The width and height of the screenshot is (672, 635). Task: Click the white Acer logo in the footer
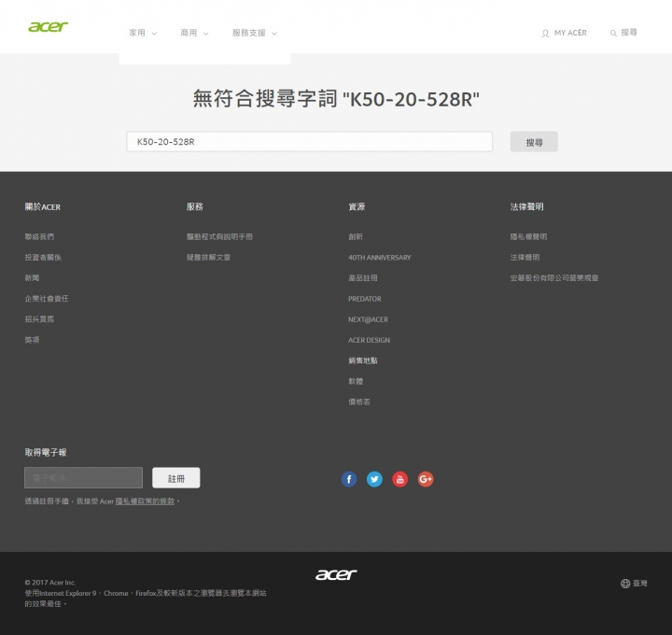(x=336, y=574)
